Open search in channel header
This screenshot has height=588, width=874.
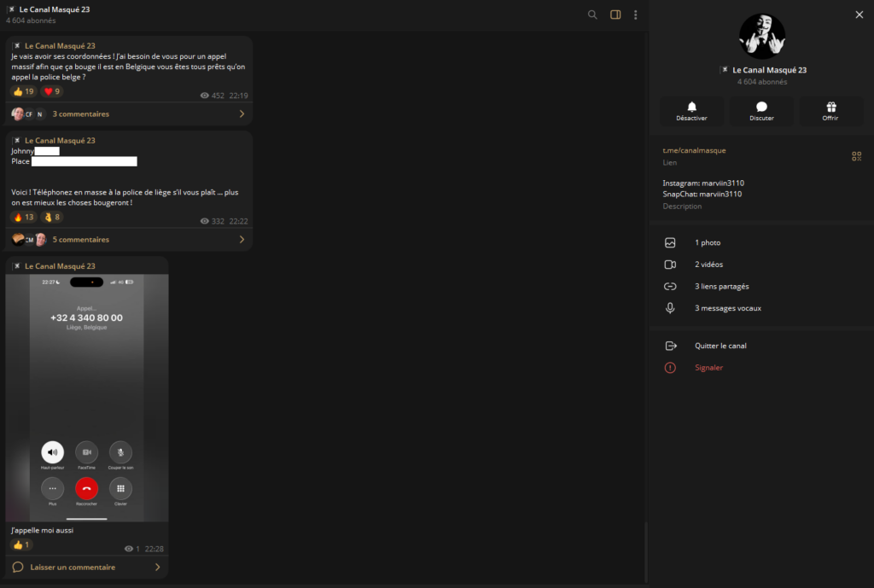pyautogui.click(x=592, y=15)
